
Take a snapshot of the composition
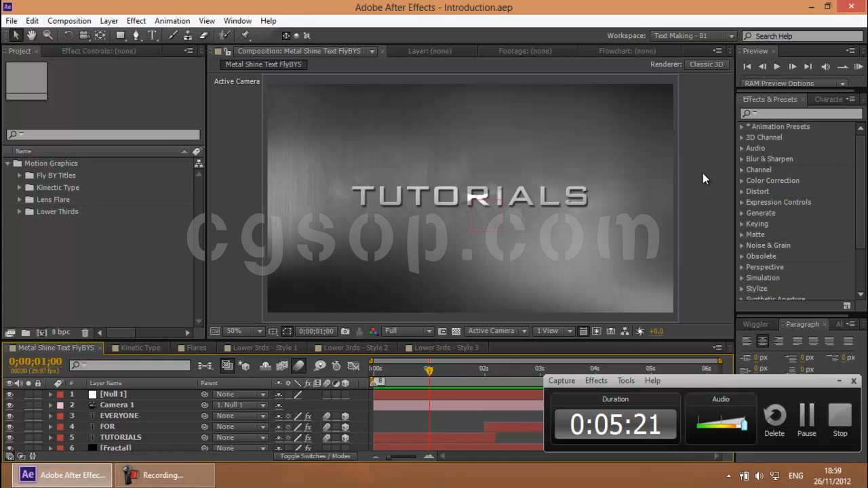[x=345, y=331]
